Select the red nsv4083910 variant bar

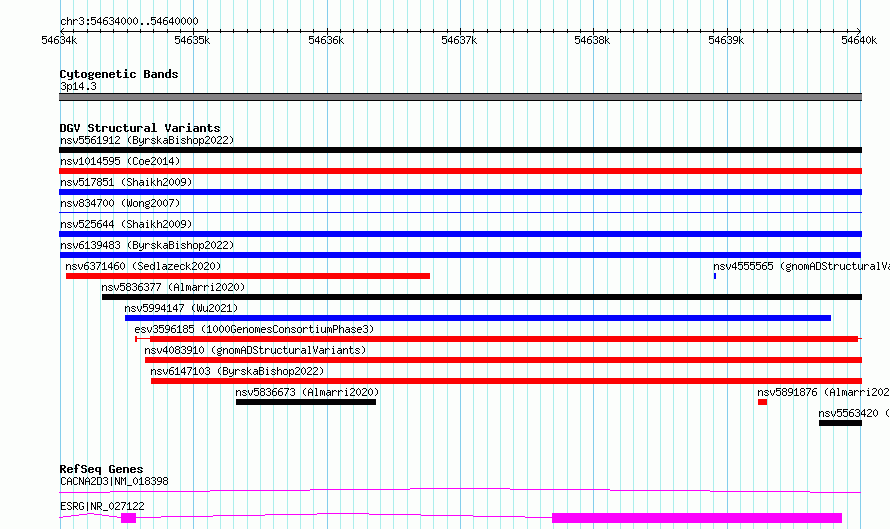pyautogui.click(x=503, y=360)
